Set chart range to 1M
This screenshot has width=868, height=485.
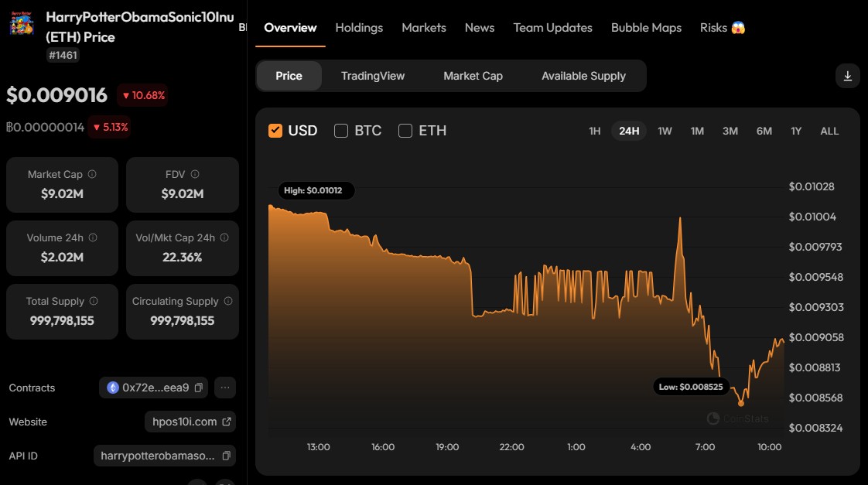[x=697, y=131]
